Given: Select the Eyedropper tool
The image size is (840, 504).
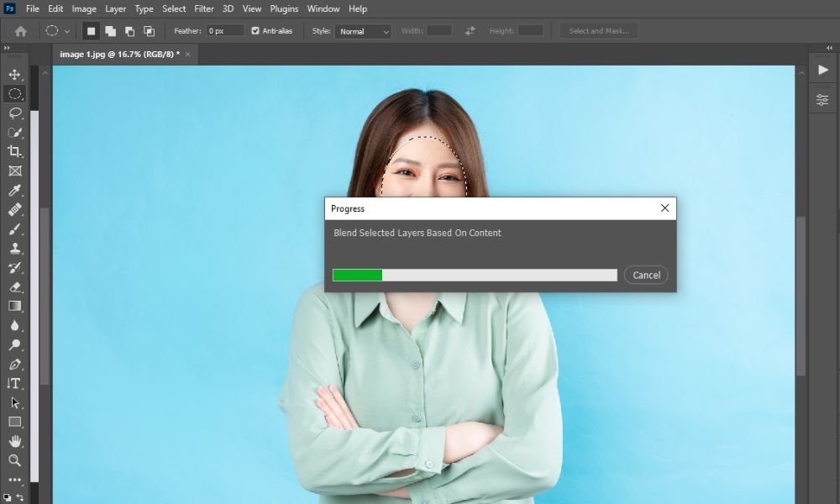Looking at the screenshot, I should click(14, 190).
